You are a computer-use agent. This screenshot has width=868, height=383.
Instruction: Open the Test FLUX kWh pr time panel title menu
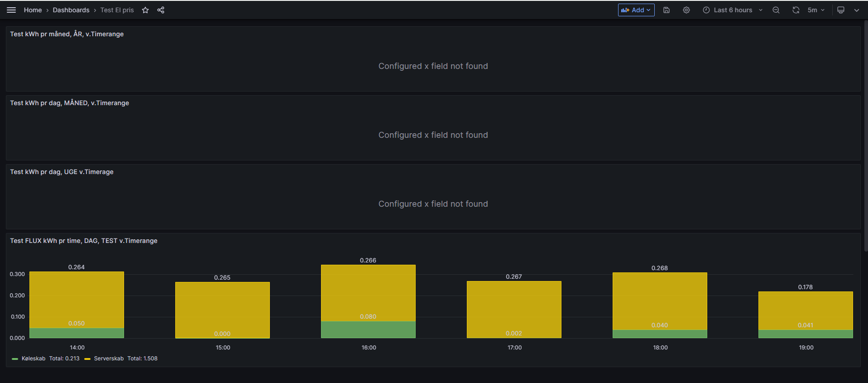tap(84, 241)
